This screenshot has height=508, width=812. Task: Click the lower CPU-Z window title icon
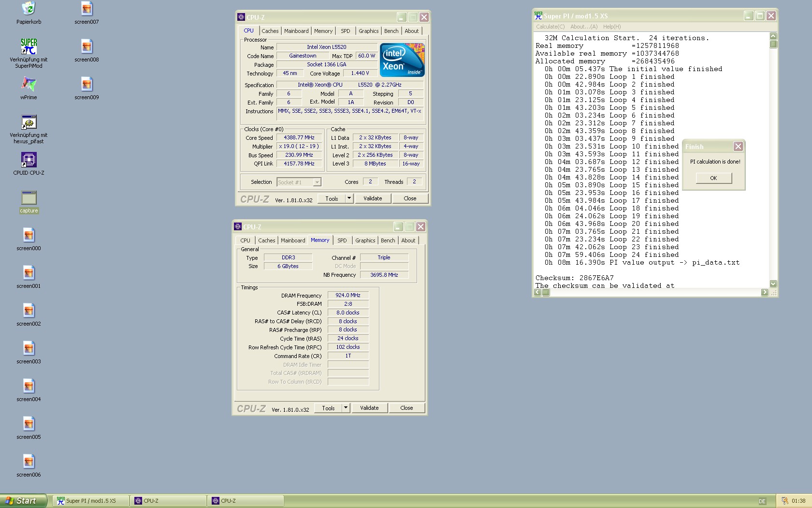(x=238, y=226)
